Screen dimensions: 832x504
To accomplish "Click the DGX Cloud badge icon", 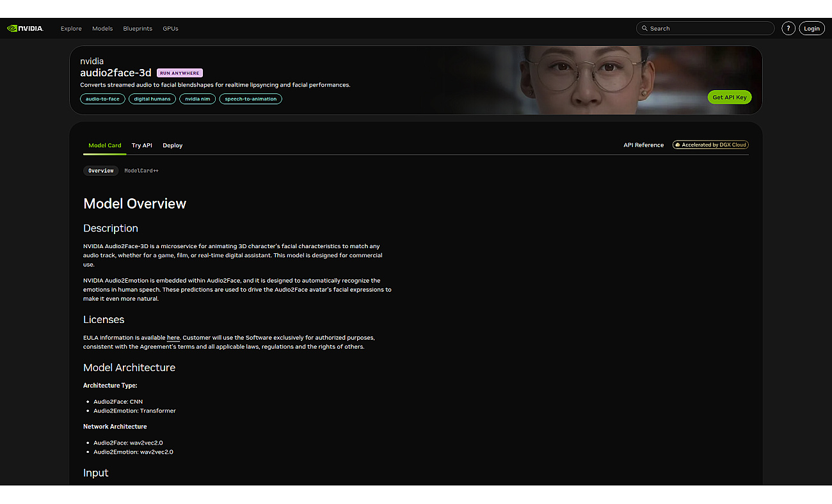I will 677,145.
